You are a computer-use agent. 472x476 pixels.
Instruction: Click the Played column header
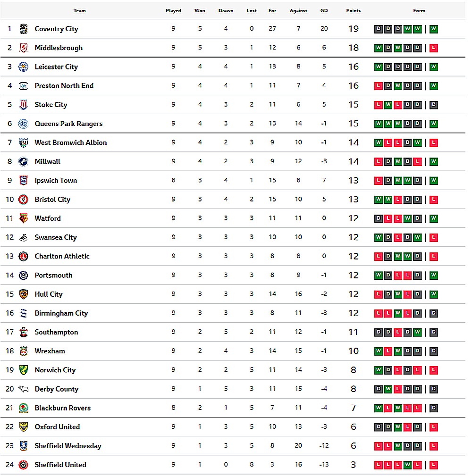pos(173,10)
